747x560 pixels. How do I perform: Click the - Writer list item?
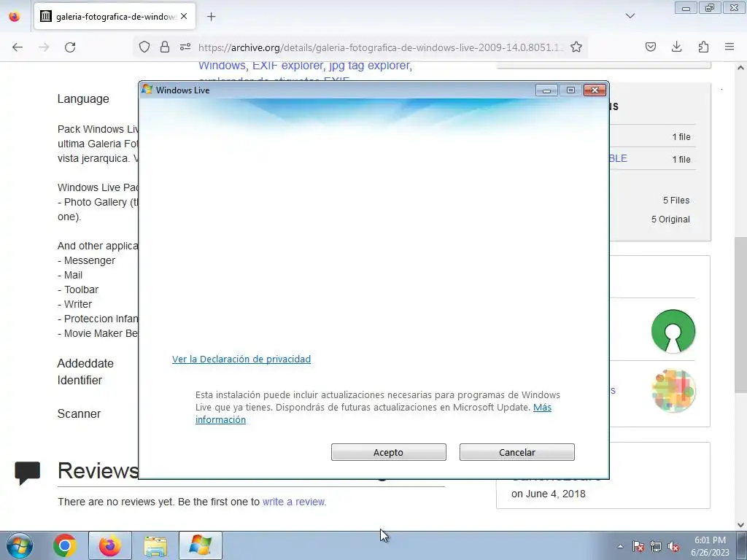pos(75,304)
